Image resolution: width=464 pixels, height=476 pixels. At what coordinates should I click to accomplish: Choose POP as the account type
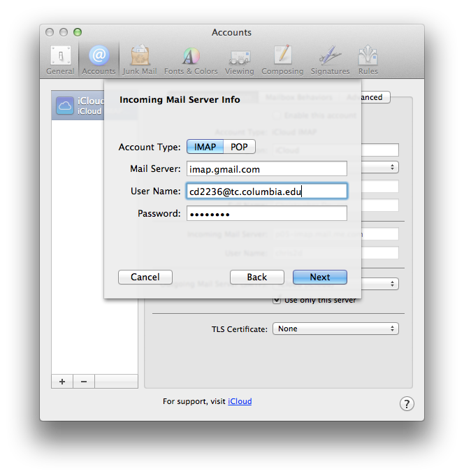click(239, 147)
